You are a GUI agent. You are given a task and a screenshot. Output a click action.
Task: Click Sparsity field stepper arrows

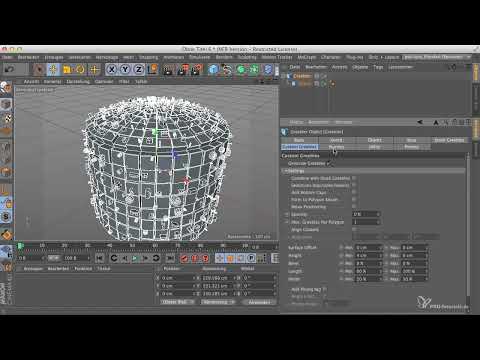pos(378,214)
